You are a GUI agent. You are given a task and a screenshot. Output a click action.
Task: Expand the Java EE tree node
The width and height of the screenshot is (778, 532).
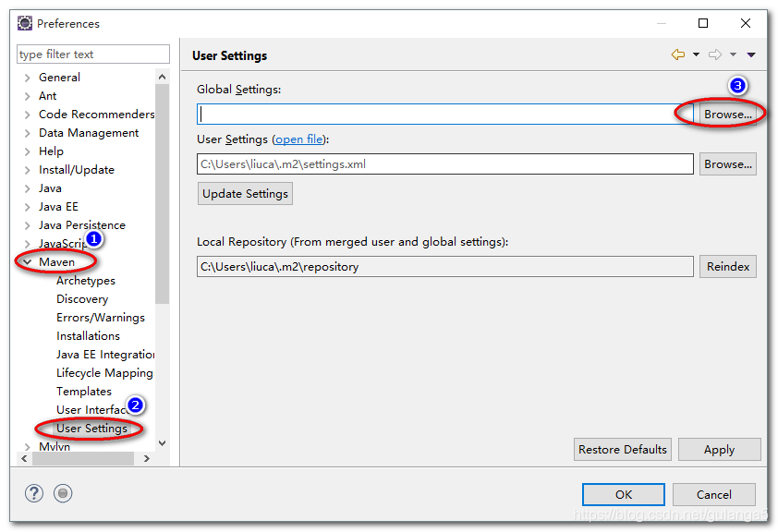coord(28,207)
